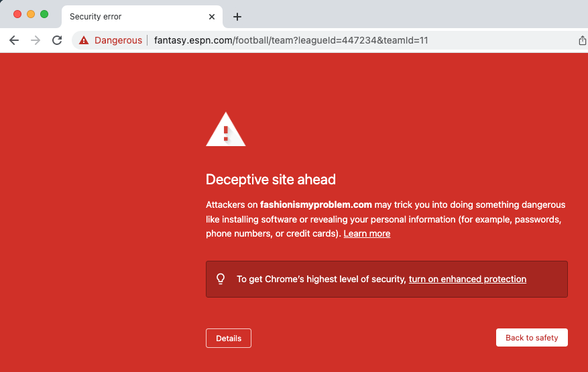Click turn on enhanced protection link
The image size is (588, 372).
pyautogui.click(x=467, y=280)
